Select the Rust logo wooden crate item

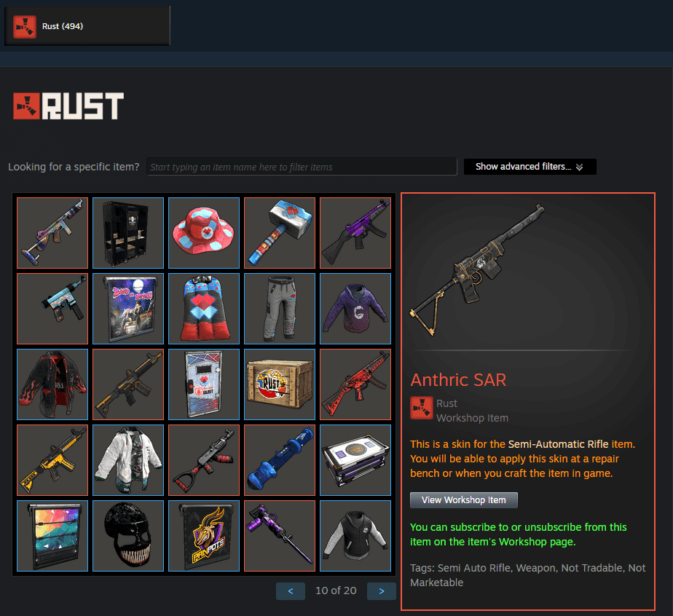(x=280, y=384)
